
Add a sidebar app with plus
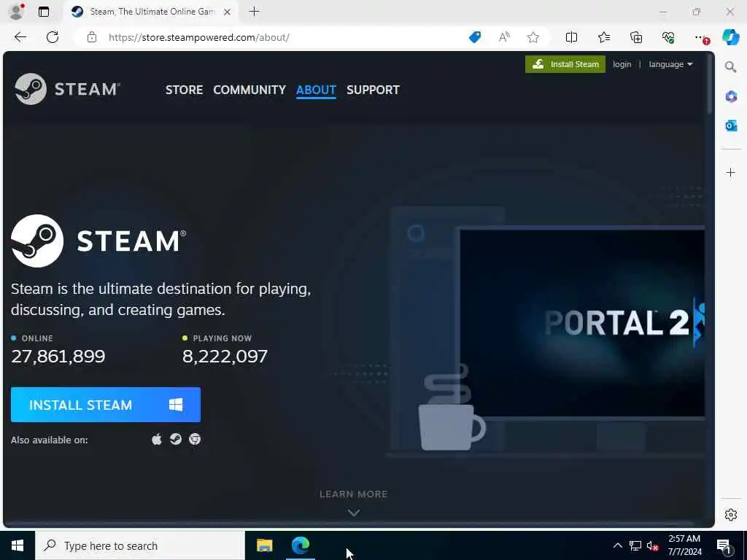pos(731,172)
